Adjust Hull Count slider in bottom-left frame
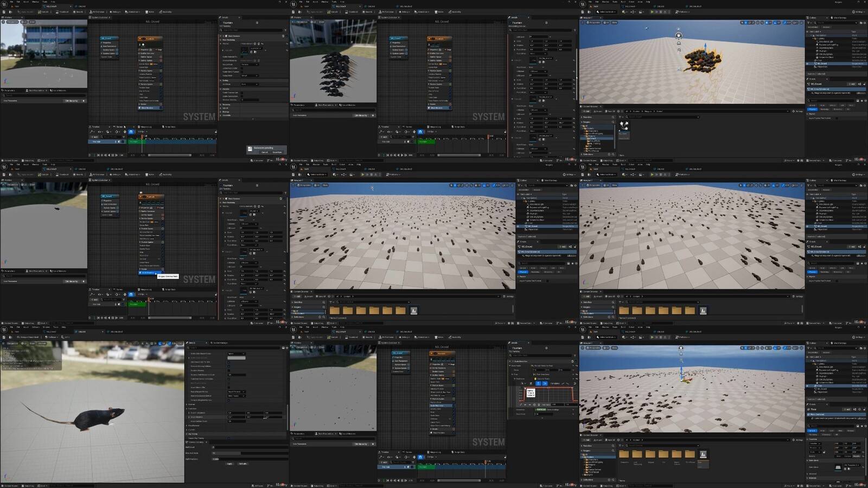Image resolution: width=868 pixels, height=488 pixels. click(250, 447)
